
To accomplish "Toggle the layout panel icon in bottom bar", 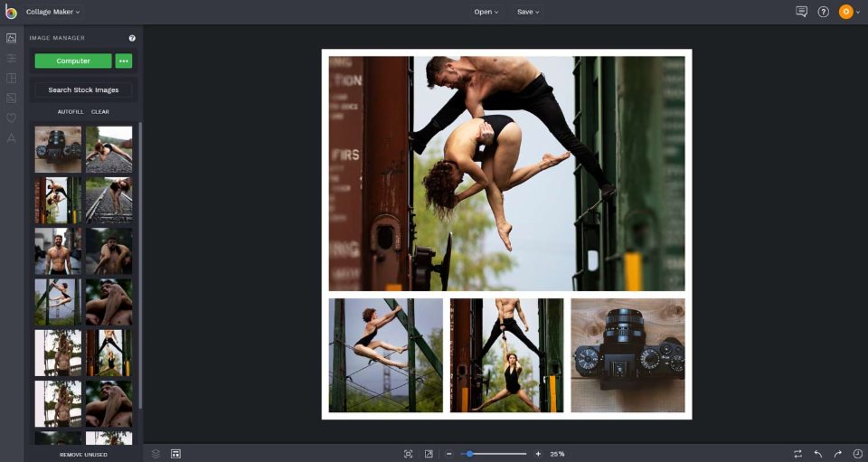I will point(175,454).
